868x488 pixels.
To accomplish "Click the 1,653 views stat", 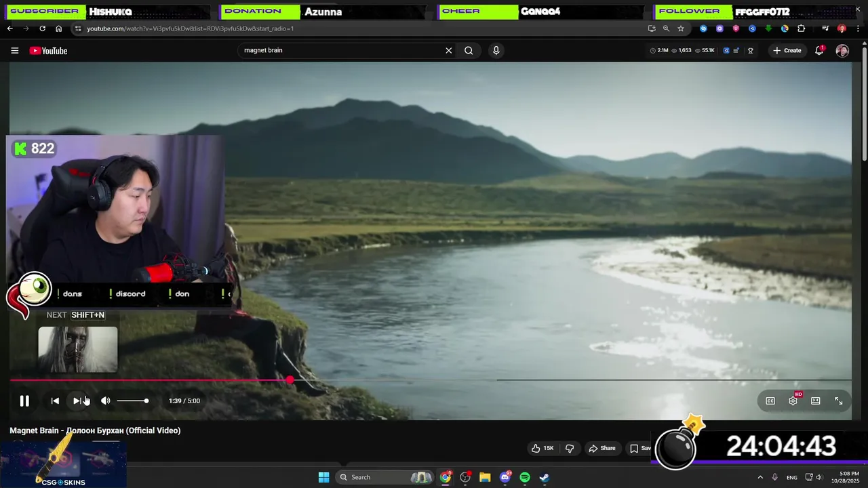I will coord(681,50).
